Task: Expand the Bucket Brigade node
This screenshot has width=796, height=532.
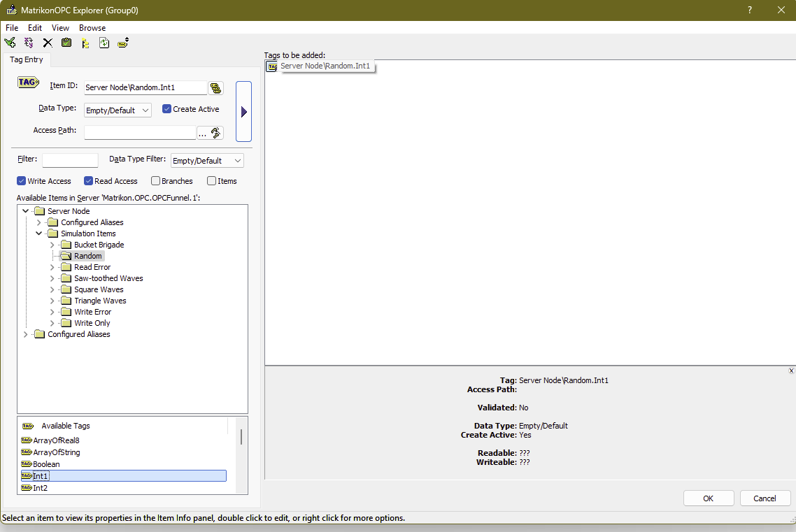Action: tap(52, 245)
